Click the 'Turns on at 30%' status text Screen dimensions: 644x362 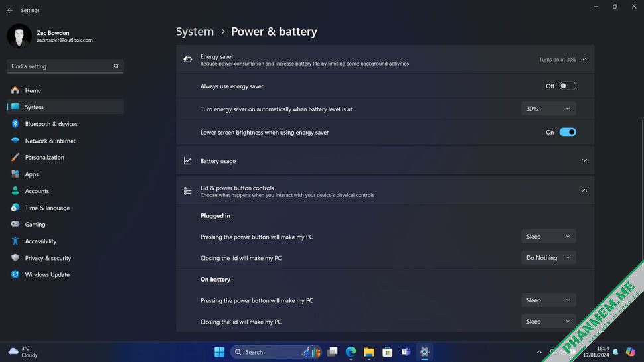coord(557,60)
